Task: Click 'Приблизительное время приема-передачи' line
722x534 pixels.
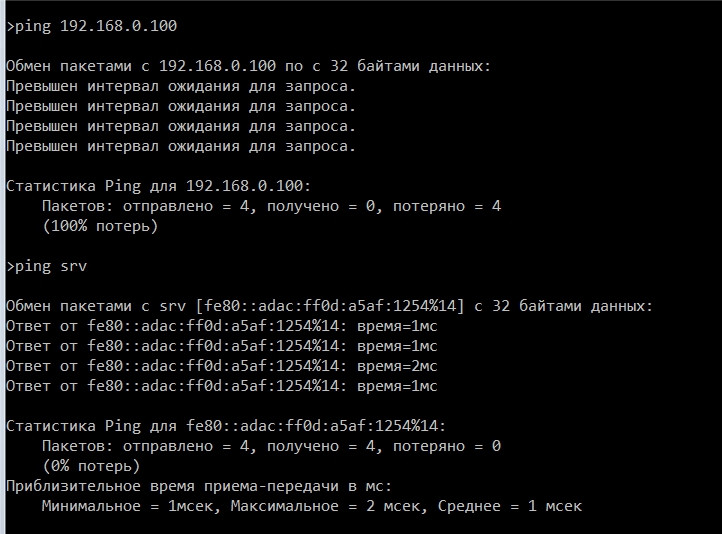Action: click(x=199, y=486)
